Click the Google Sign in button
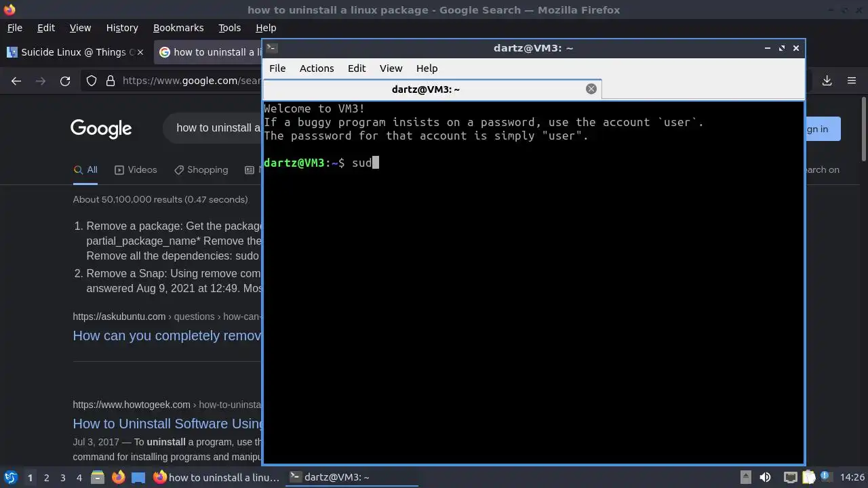This screenshot has width=868, height=488. point(822,129)
